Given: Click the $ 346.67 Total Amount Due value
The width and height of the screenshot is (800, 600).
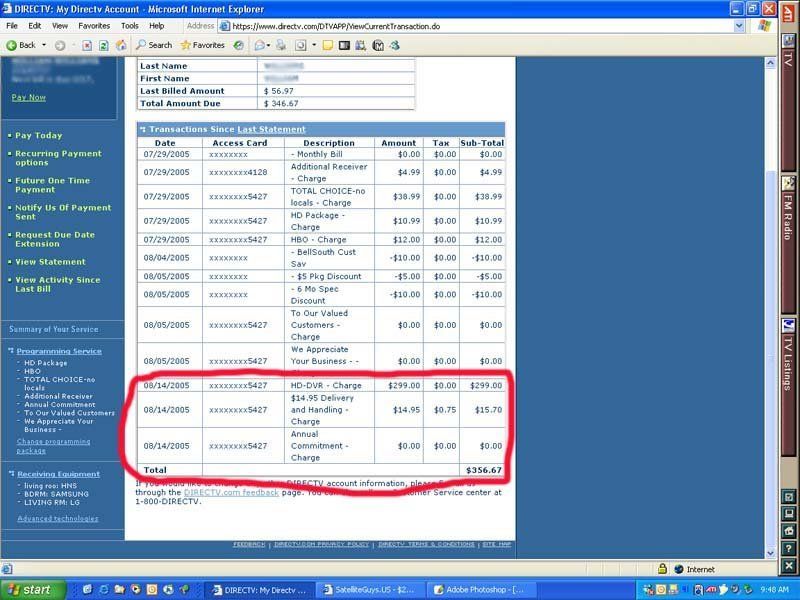Looking at the screenshot, I should [281, 103].
